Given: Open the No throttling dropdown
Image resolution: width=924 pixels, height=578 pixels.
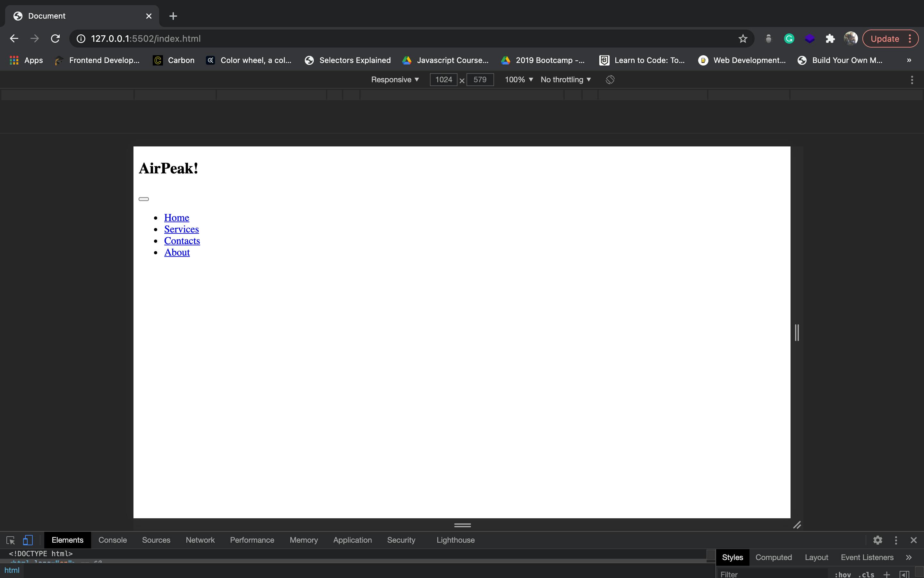Looking at the screenshot, I should [x=566, y=80].
